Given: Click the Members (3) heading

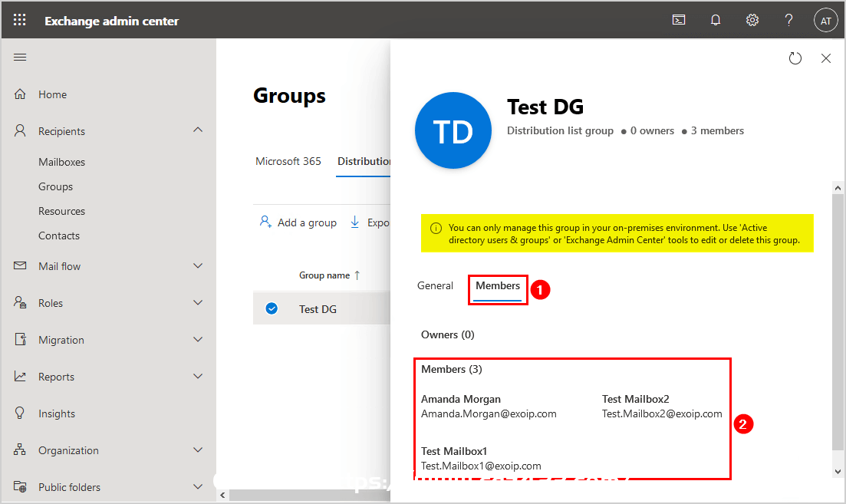Looking at the screenshot, I should pyautogui.click(x=452, y=369).
